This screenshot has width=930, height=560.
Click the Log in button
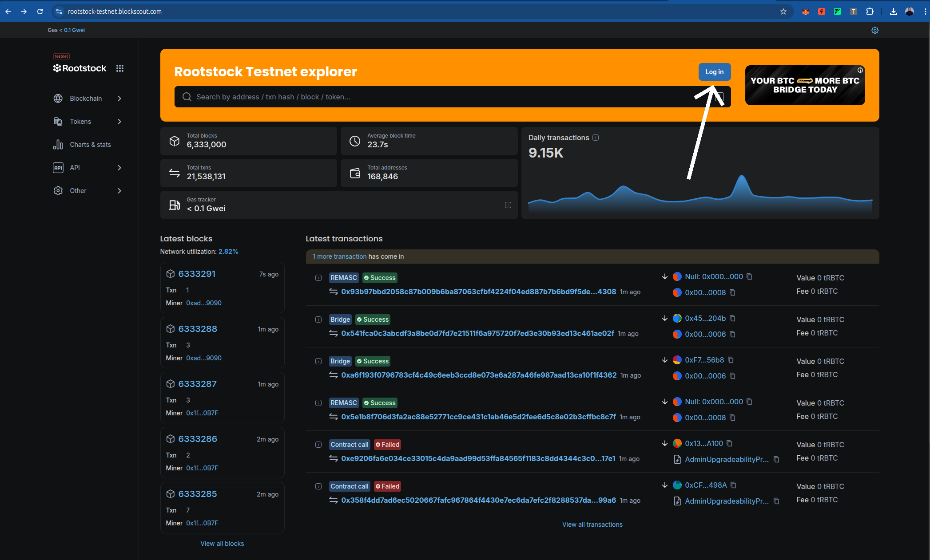[x=714, y=72]
